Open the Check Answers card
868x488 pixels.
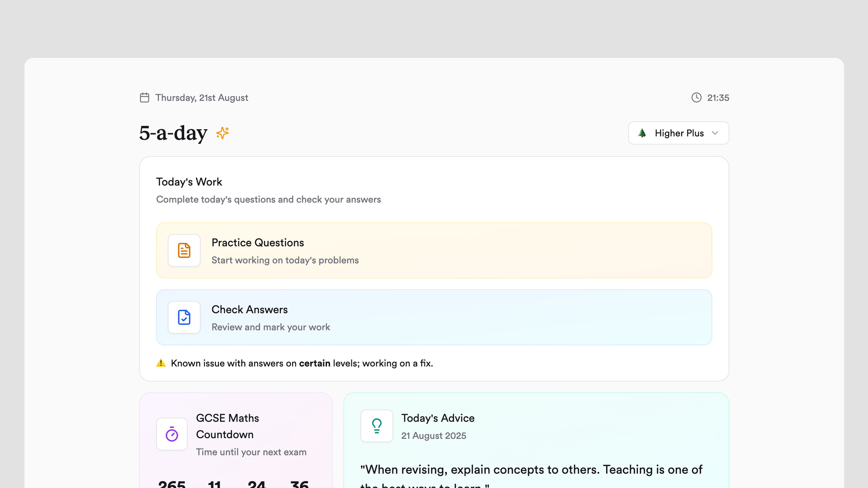(x=434, y=317)
